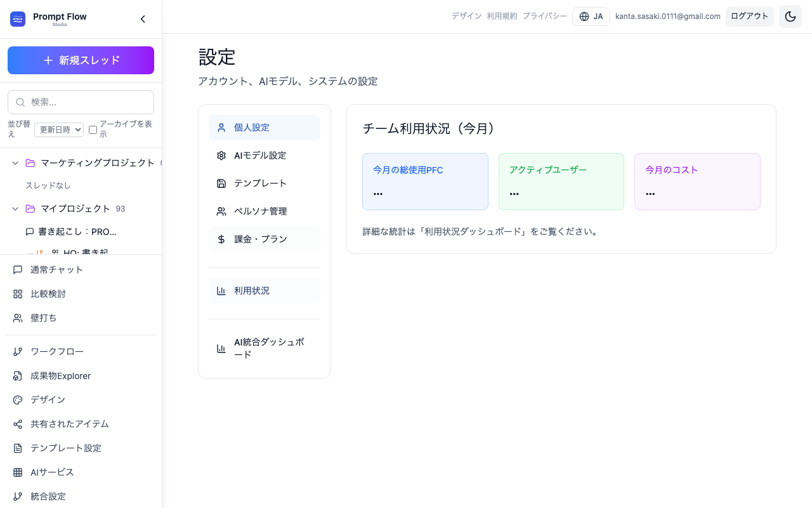Click the 通常チャット chat icon
The width and height of the screenshot is (812, 508).
pyautogui.click(x=18, y=270)
